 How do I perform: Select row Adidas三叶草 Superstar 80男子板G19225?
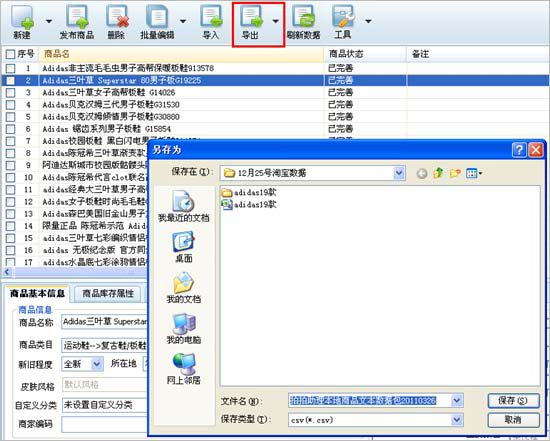coord(275,80)
